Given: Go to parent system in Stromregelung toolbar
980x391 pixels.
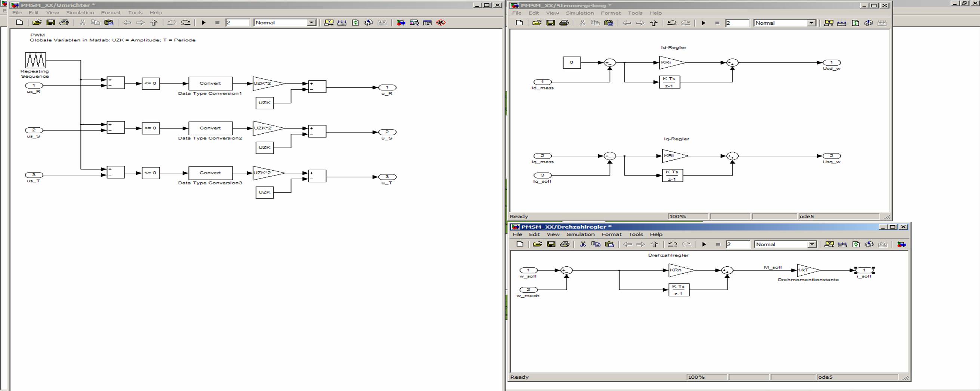Looking at the screenshot, I should click(x=654, y=23).
